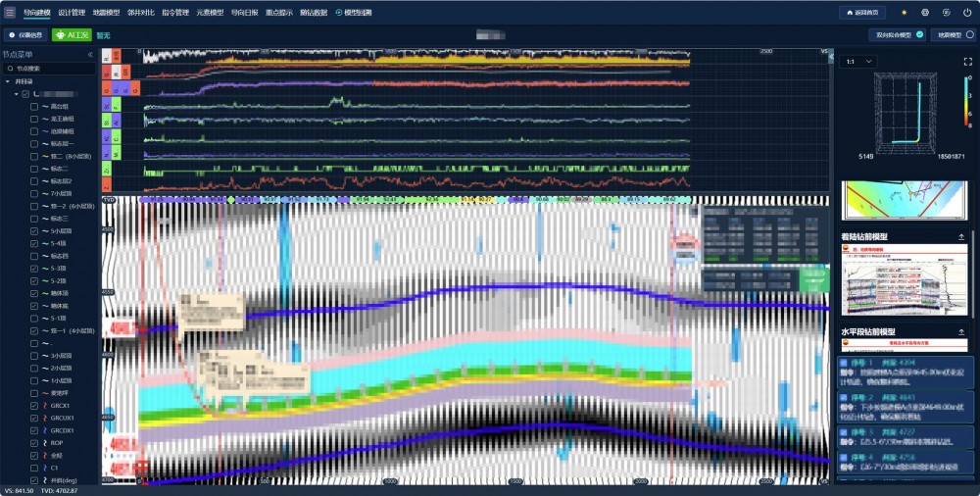Click the power/logout icon
The image size is (980, 496).
[x=967, y=13]
